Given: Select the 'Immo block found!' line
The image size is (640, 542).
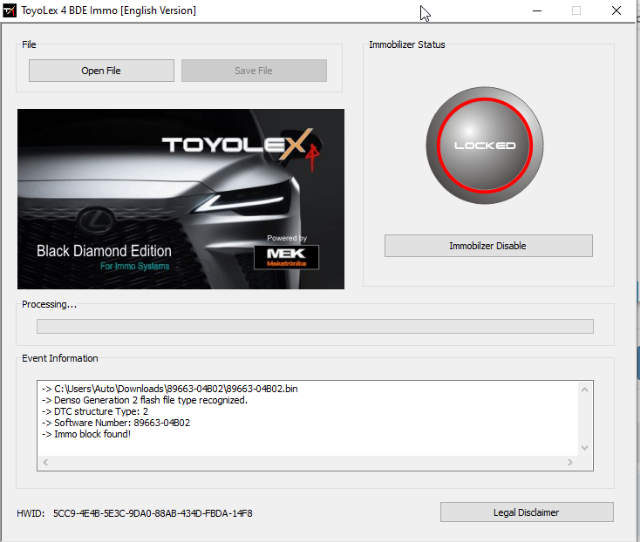Looking at the screenshot, I should tap(86, 434).
